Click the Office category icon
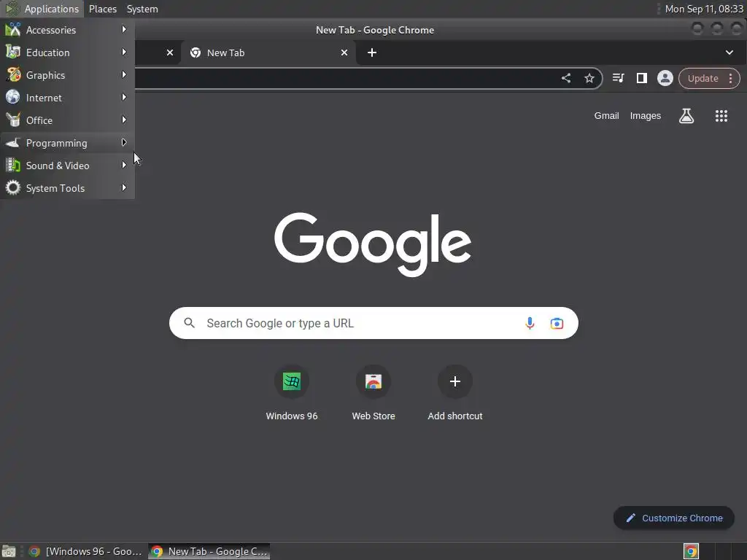747x560 pixels. (13, 120)
